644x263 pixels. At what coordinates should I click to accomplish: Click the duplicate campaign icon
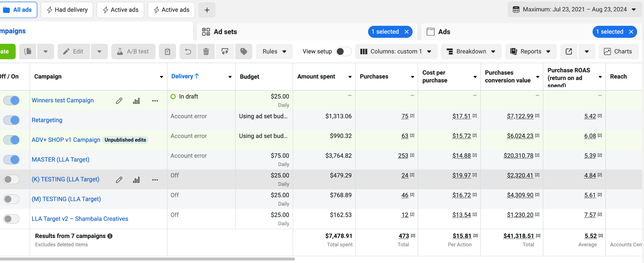click(x=28, y=51)
